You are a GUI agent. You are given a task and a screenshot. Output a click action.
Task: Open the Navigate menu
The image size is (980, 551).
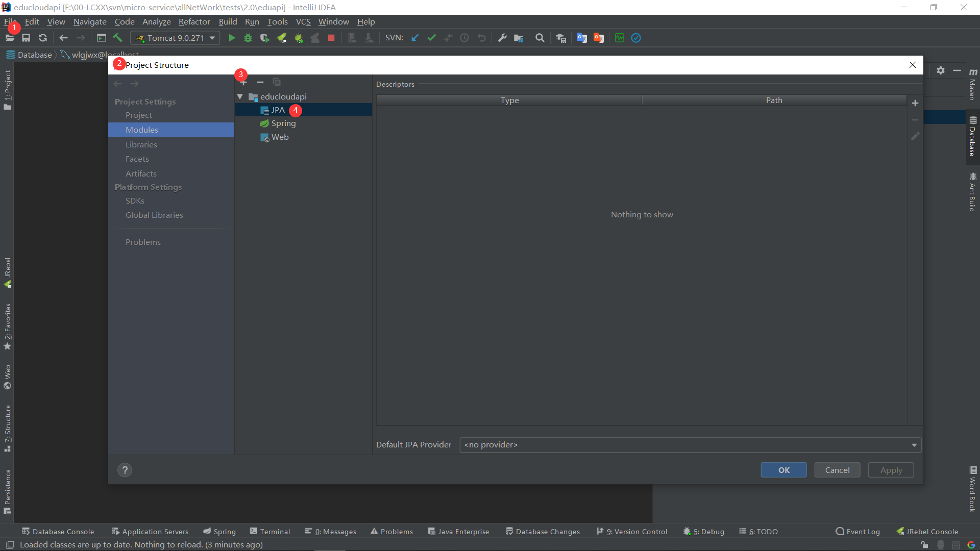pyautogui.click(x=90, y=21)
